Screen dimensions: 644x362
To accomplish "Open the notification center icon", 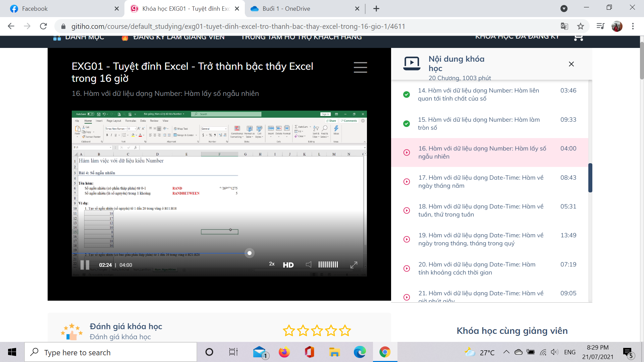I will pyautogui.click(x=628, y=353).
